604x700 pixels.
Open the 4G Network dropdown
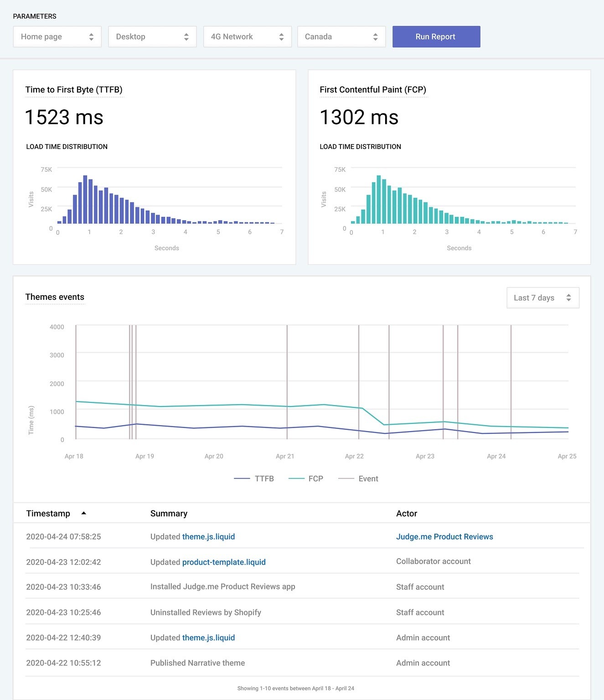point(247,36)
